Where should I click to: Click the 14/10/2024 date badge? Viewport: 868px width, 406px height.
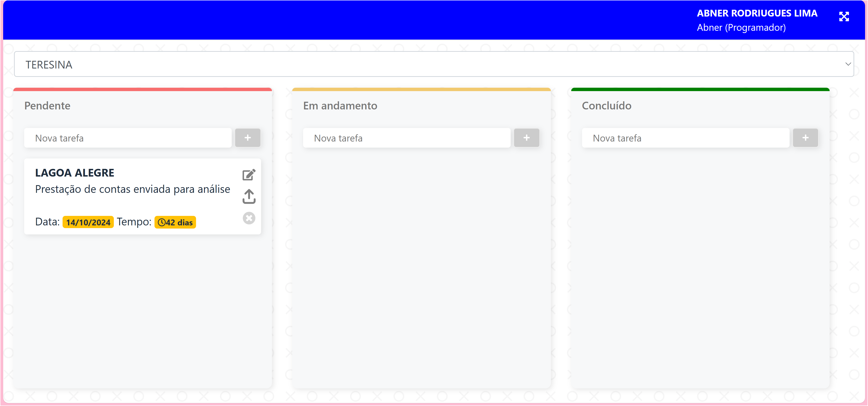[x=88, y=223]
